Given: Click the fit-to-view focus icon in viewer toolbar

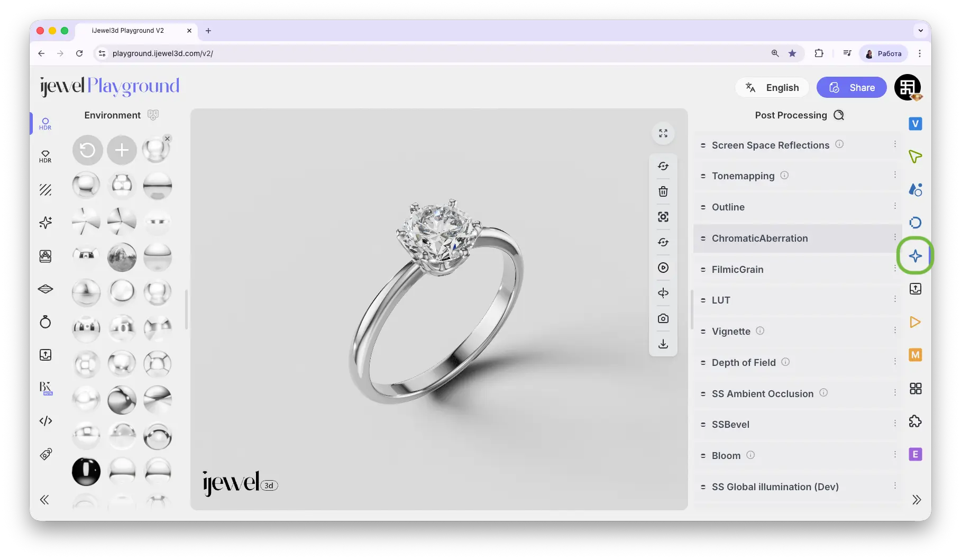Looking at the screenshot, I should pos(663,217).
